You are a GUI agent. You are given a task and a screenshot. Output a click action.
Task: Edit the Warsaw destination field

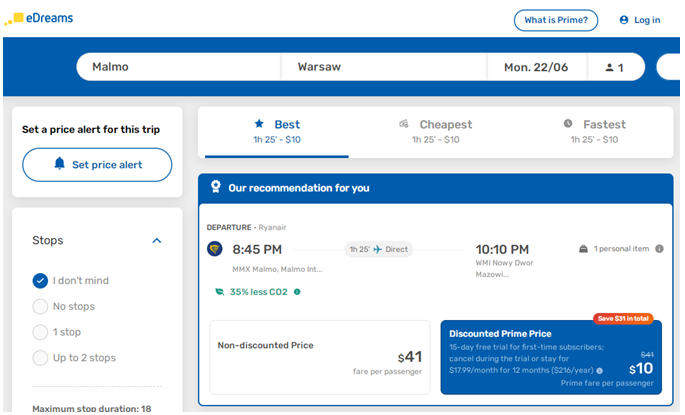tap(384, 67)
